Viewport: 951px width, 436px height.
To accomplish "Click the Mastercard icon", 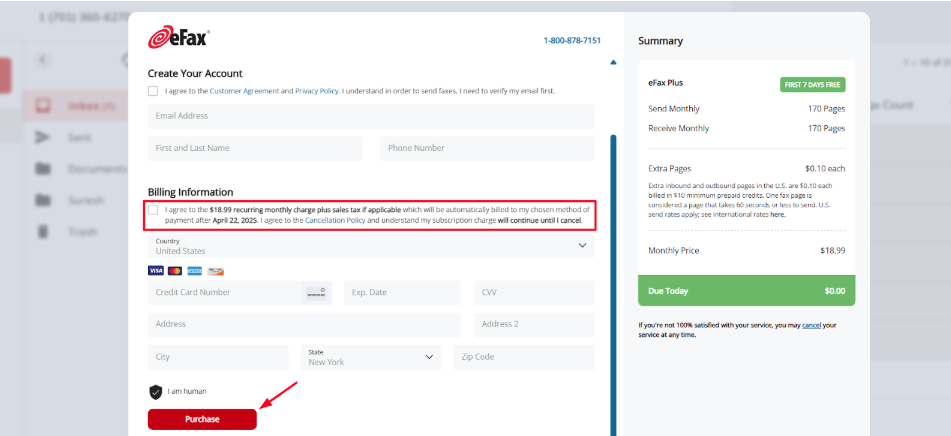I will [175, 270].
